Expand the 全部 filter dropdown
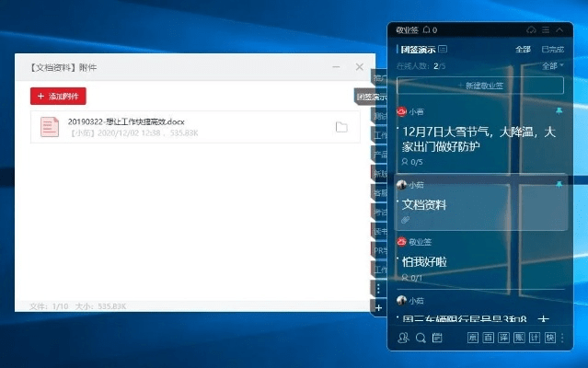Viewport: 588px width, 368px height. (x=552, y=66)
